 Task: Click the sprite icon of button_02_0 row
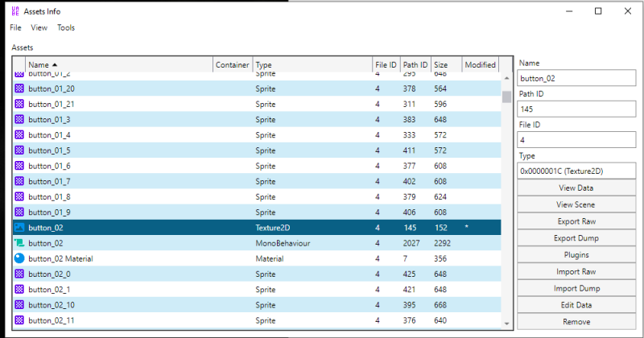point(19,274)
